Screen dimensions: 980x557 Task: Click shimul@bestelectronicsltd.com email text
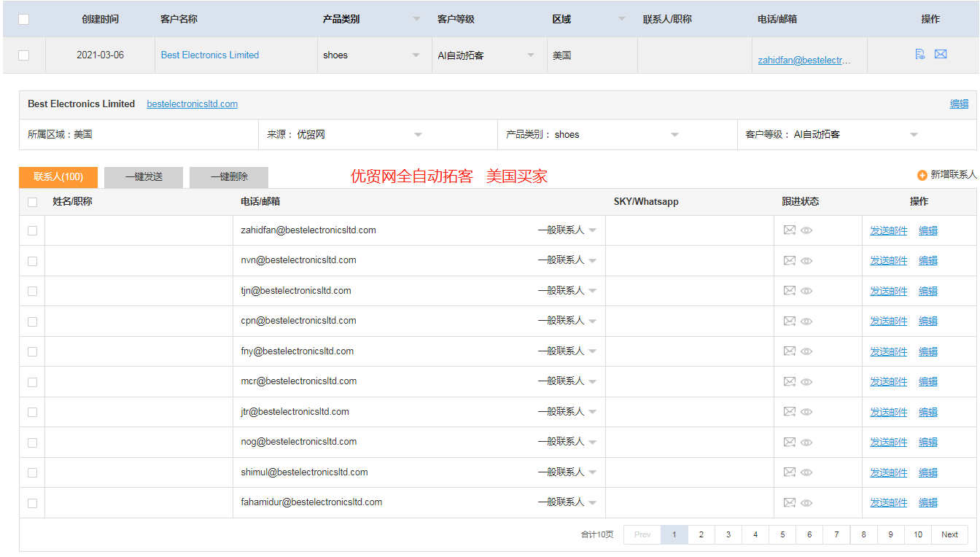click(x=304, y=472)
